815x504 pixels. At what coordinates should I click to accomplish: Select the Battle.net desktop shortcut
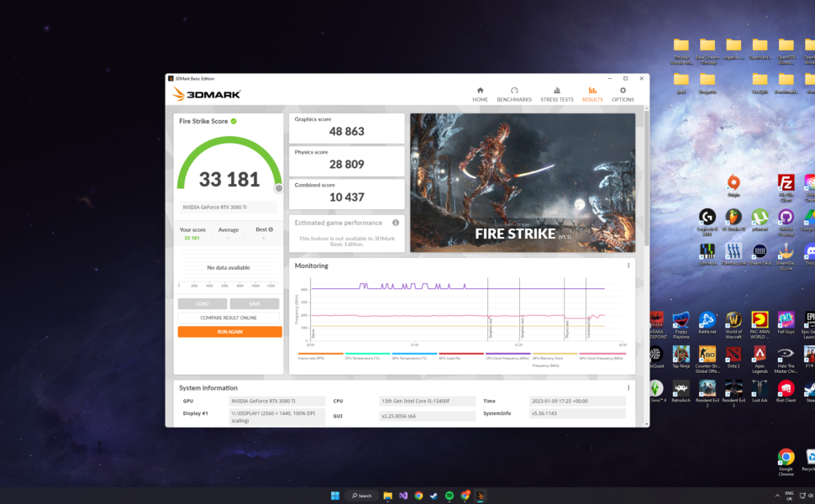(707, 323)
